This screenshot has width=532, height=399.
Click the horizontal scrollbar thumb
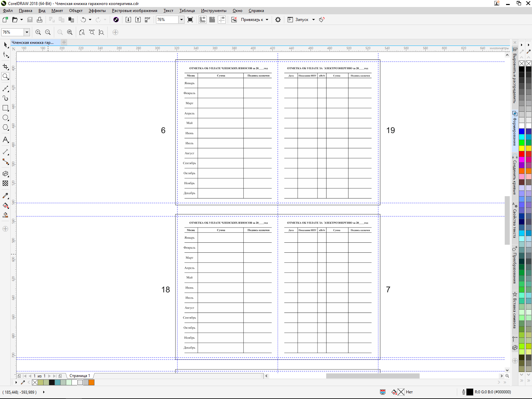click(x=372, y=376)
